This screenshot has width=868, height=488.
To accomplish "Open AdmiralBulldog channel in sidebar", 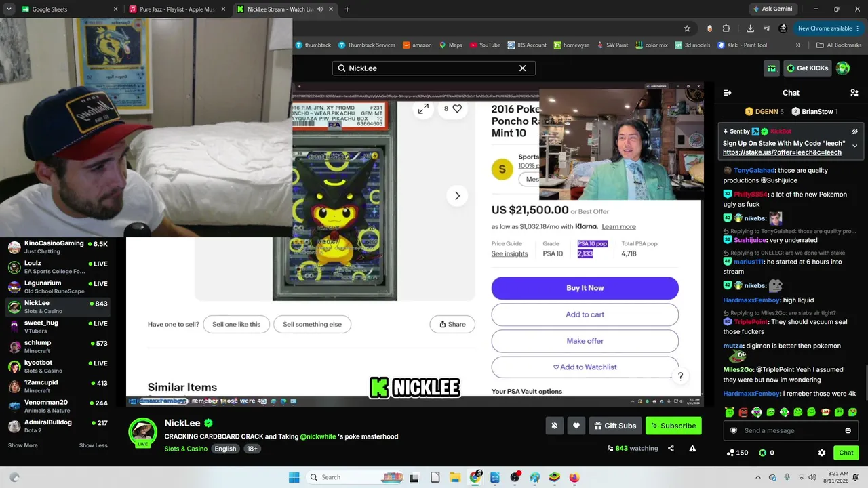I will [58, 426].
